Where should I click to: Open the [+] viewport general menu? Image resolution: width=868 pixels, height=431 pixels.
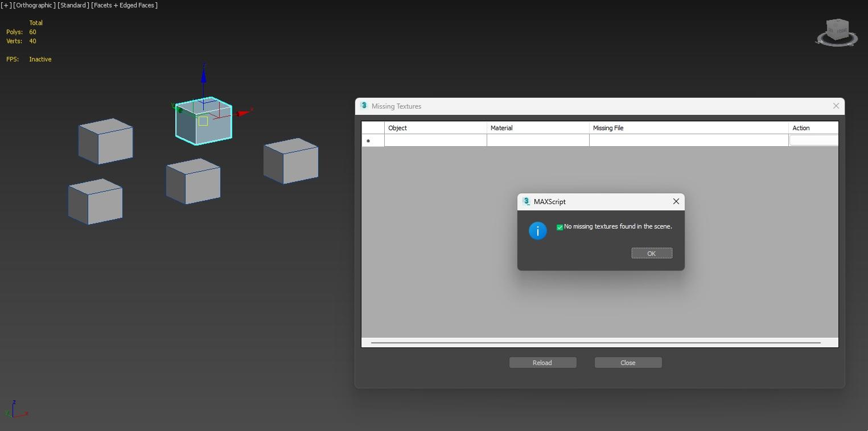(x=6, y=5)
